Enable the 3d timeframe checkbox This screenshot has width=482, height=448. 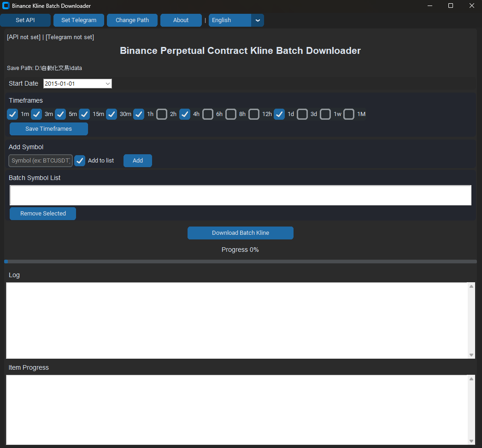pyautogui.click(x=302, y=114)
